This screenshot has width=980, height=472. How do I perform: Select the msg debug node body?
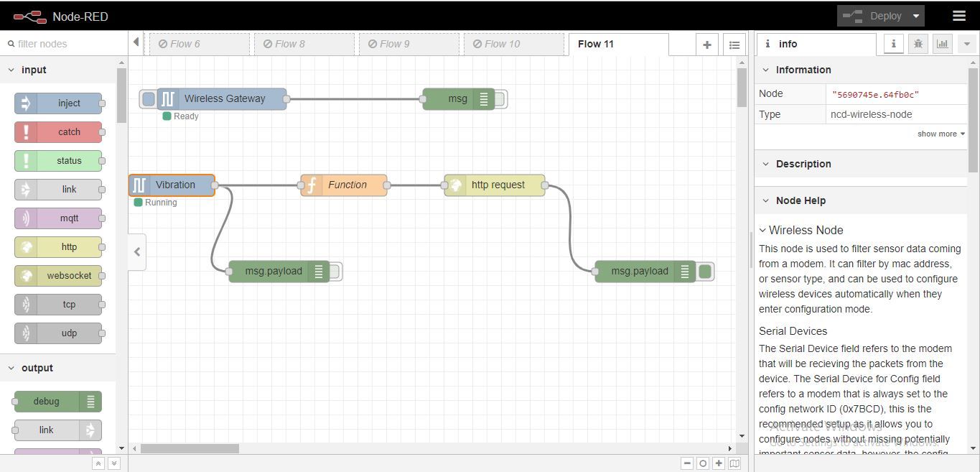click(458, 99)
